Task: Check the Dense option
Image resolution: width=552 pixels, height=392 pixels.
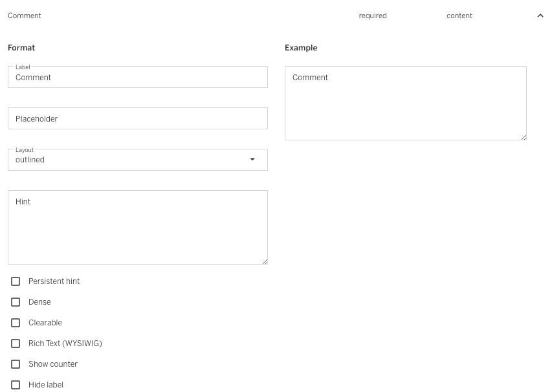Action: (16, 302)
